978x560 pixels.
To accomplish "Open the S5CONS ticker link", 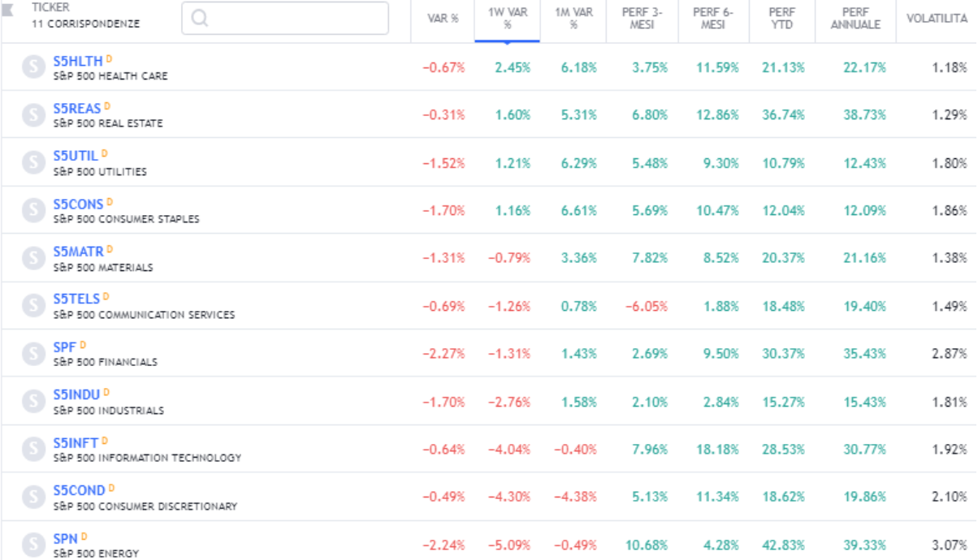I will click(78, 204).
